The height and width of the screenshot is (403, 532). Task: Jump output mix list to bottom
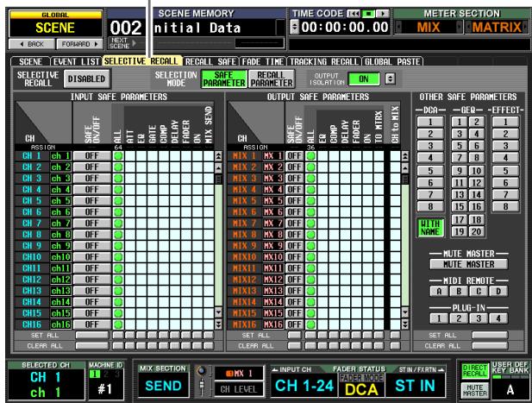coord(404,324)
